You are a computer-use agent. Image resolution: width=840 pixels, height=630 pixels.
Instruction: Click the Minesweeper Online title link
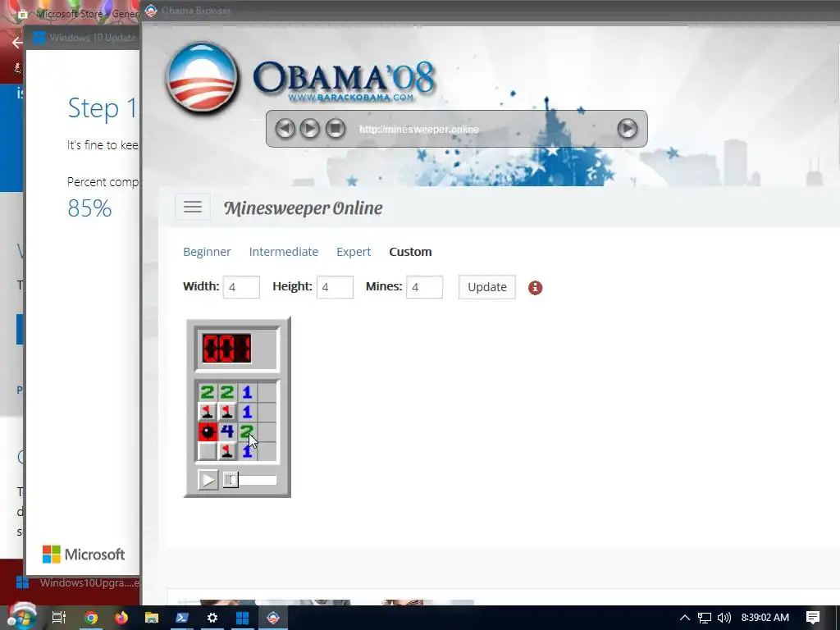303,208
